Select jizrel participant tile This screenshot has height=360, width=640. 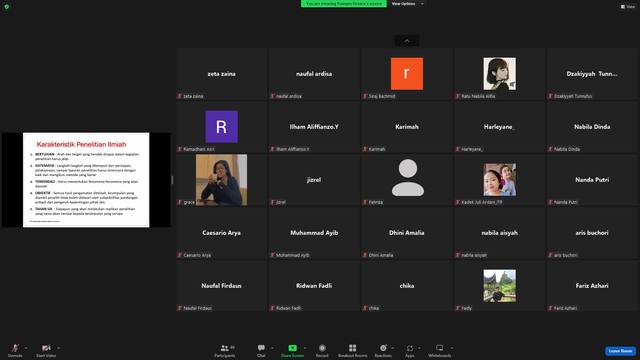(314, 180)
